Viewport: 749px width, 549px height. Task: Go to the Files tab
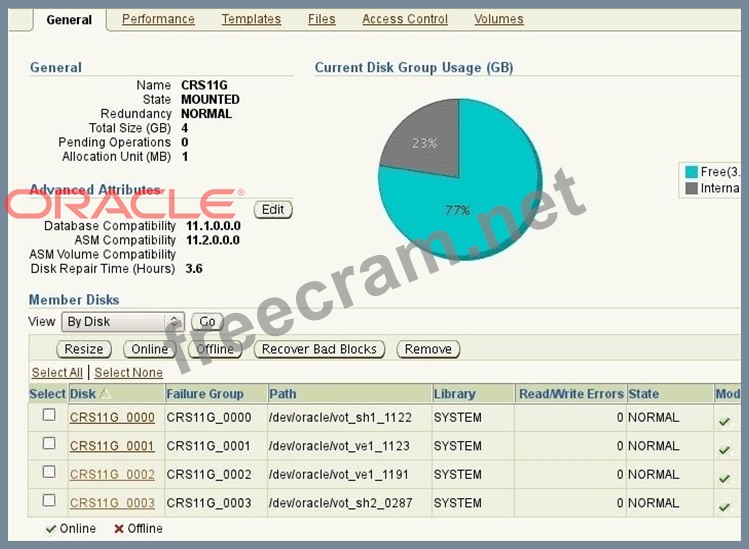321,19
